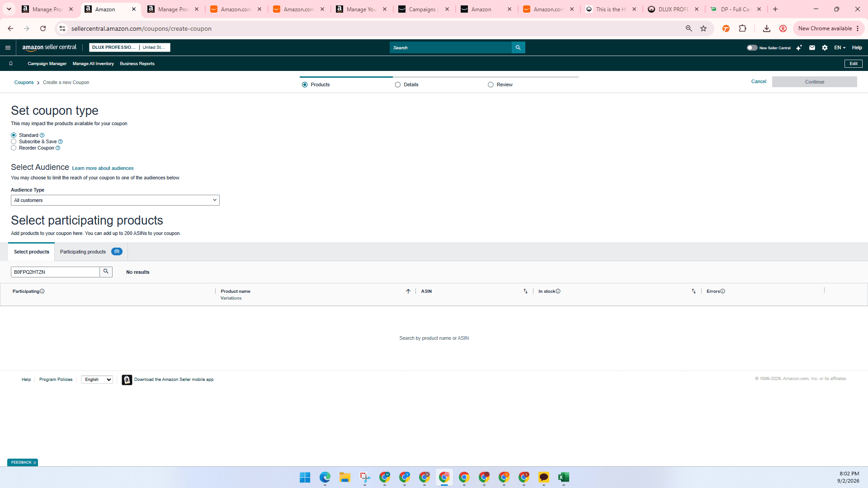This screenshot has width=868, height=488.
Task: Open the Windows Start menu
Action: (305, 477)
